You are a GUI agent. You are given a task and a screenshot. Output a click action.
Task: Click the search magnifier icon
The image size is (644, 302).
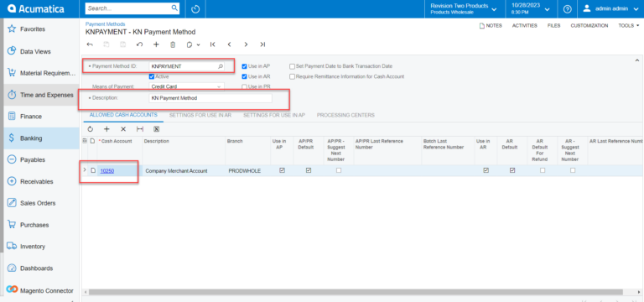click(x=174, y=8)
